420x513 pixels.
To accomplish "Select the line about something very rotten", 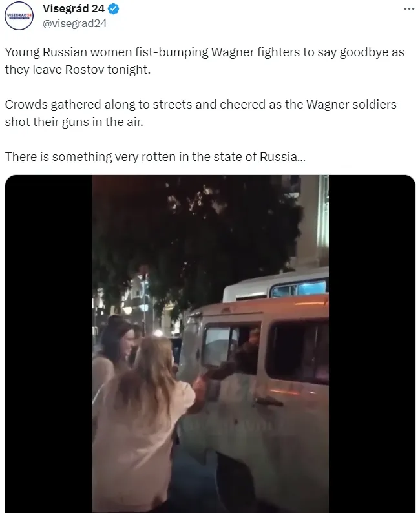I will tap(155, 157).
